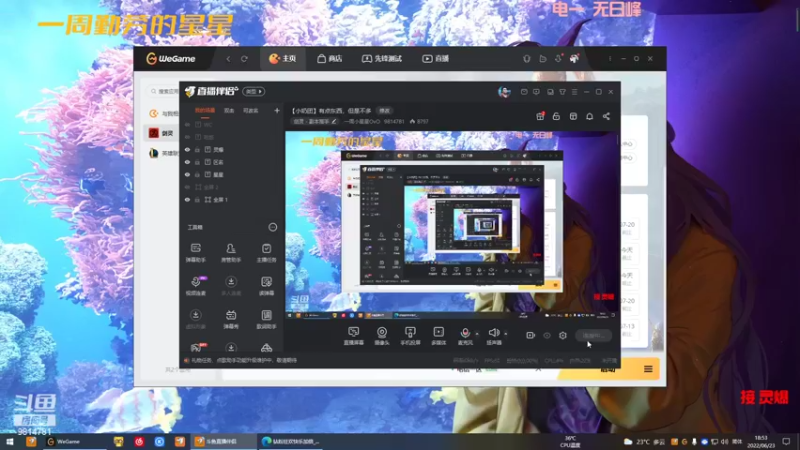Open the 歌词助手 tool

point(266,319)
